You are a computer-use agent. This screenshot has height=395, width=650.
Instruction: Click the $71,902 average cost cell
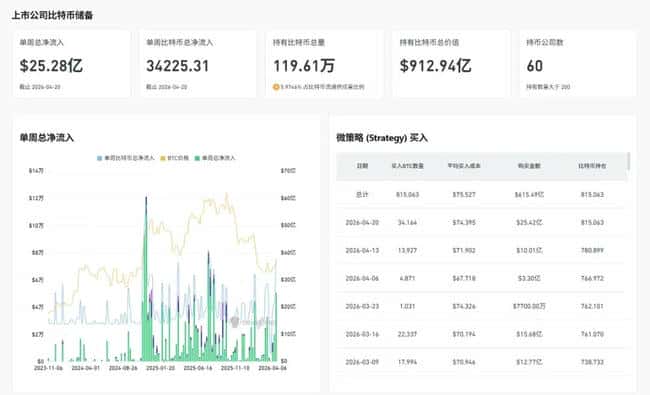[x=464, y=250]
